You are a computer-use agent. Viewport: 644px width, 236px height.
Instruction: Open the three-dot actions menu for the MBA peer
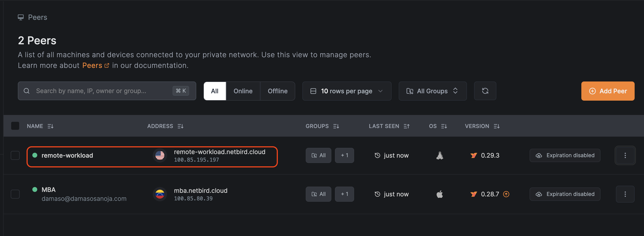(x=625, y=194)
